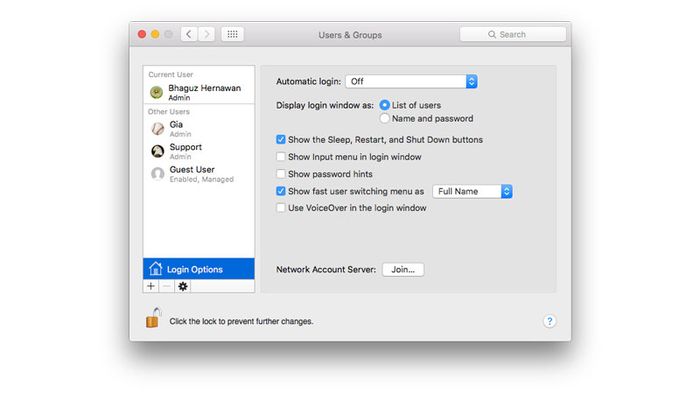Click the house icon in Login Options
Viewport: 700px width, 394px height.
[x=155, y=269]
